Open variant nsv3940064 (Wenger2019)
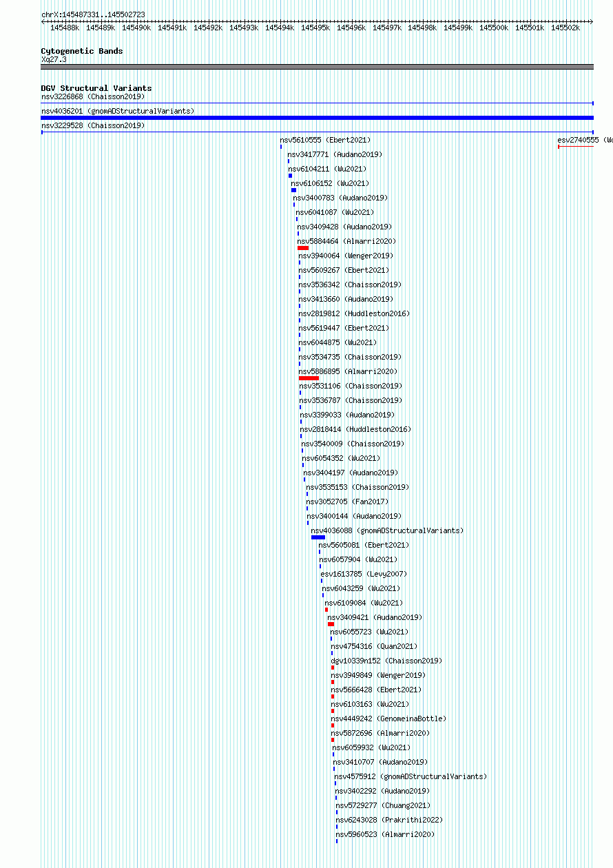This screenshot has width=613, height=868. (346, 256)
